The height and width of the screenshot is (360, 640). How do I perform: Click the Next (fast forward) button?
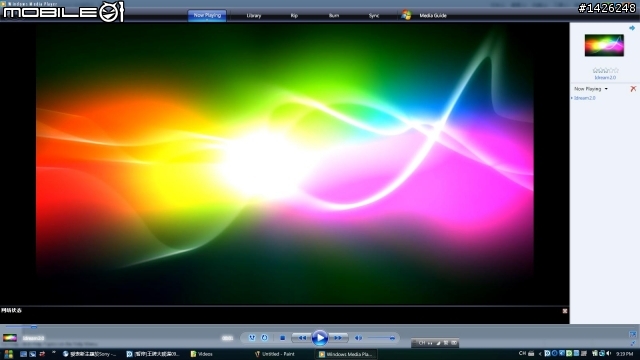(x=338, y=338)
